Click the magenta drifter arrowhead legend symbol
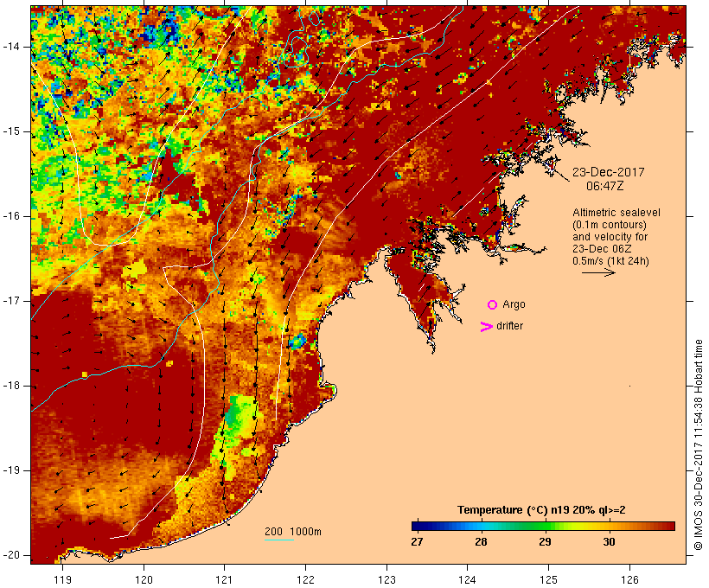The image size is (709, 588). 487,327
